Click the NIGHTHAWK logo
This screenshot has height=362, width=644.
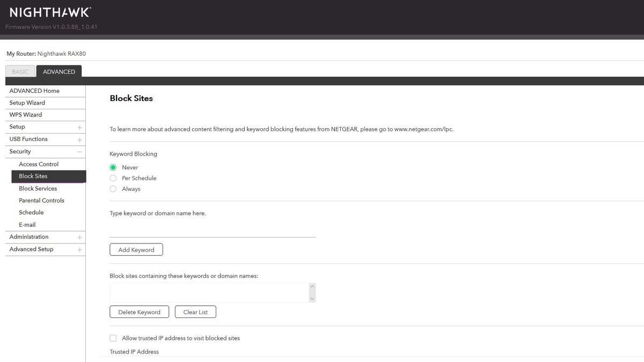click(x=50, y=12)
